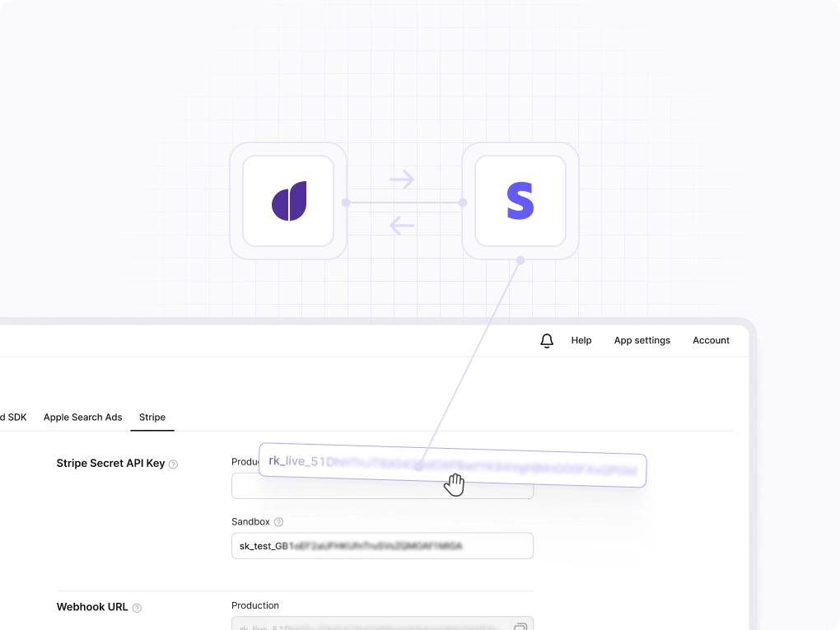
Task: Click the help icon beside Webhook URL
Action: pyautogui.click(x=137, y=608)
